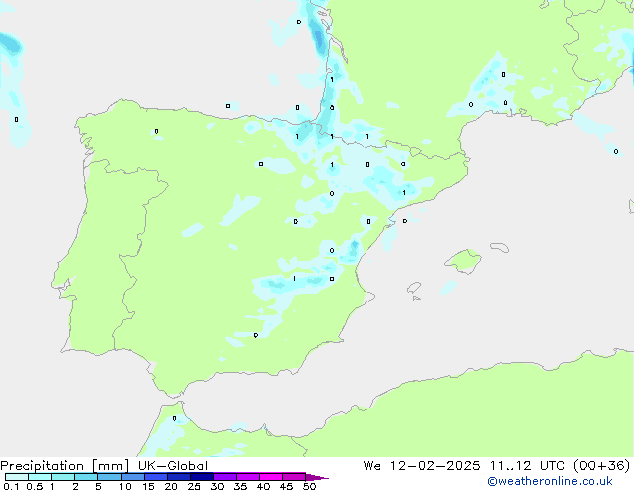Click the legend value '10'
Screen dimensions: 634x490
pos(125,486)
